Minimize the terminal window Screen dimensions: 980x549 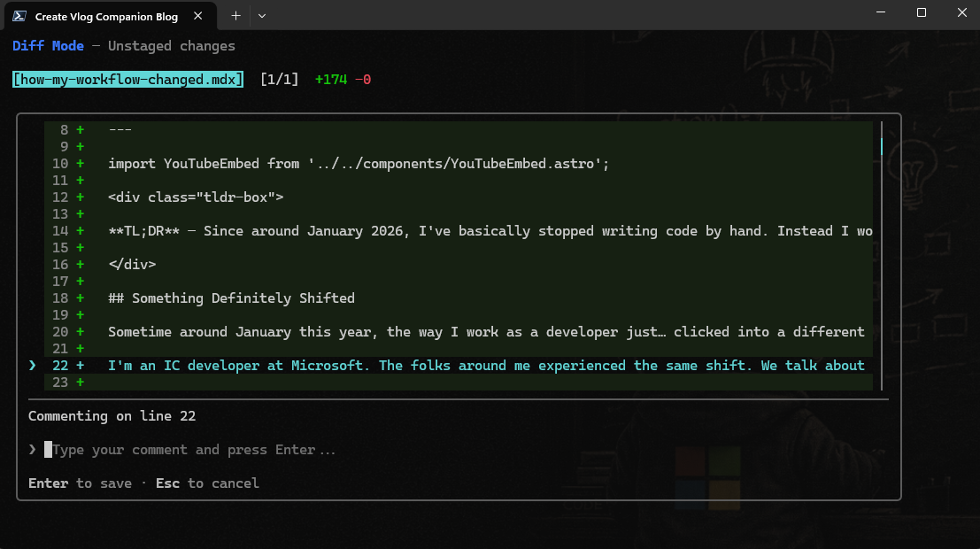click(x=881, y=12)
